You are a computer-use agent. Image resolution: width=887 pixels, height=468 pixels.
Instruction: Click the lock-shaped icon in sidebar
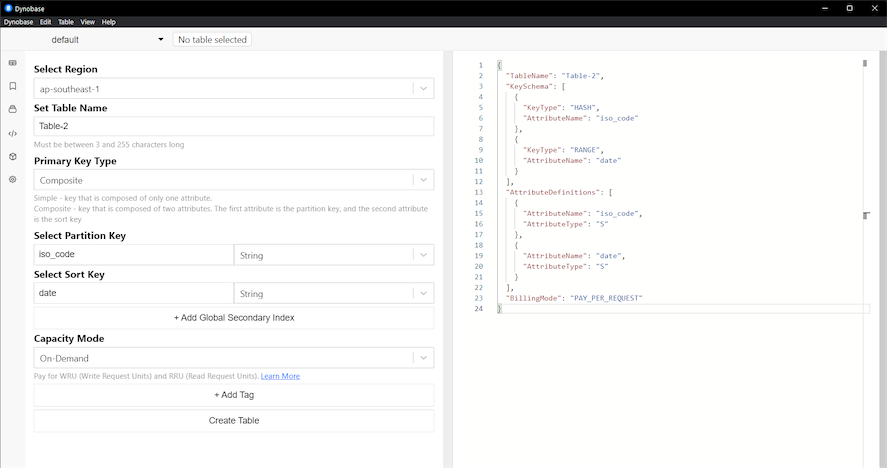(12, 109)
